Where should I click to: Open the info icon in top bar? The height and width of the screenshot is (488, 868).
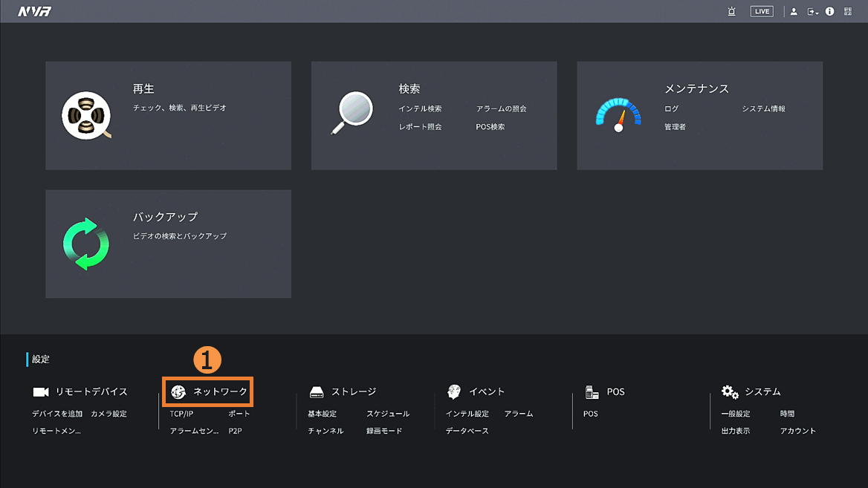point(830,11)
